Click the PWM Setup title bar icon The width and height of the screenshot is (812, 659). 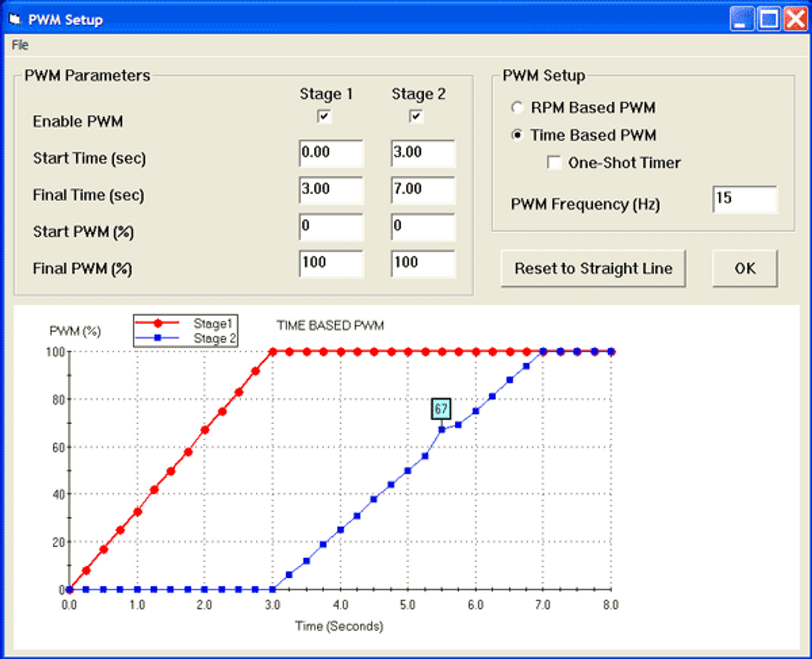tap(15, 20)
